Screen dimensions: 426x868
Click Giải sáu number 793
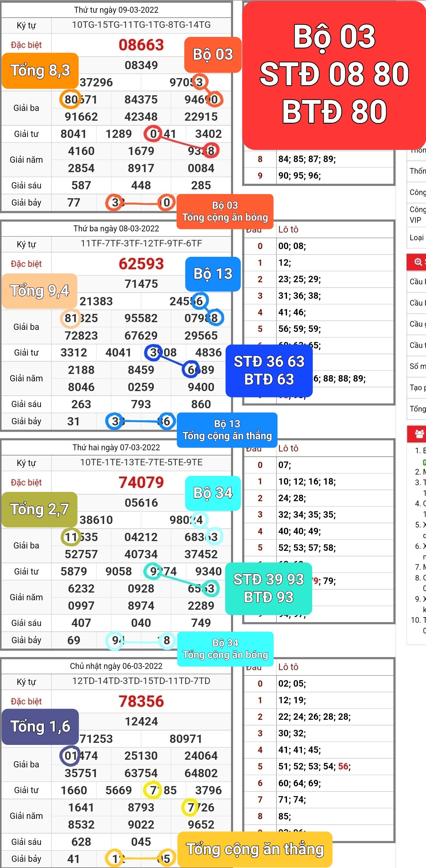[141, 404]
